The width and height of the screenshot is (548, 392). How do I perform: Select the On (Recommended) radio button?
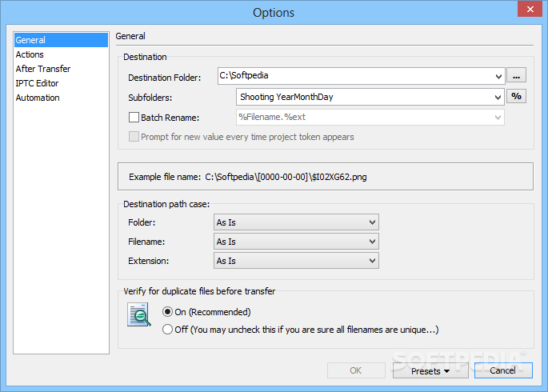(x=167, y=312)
